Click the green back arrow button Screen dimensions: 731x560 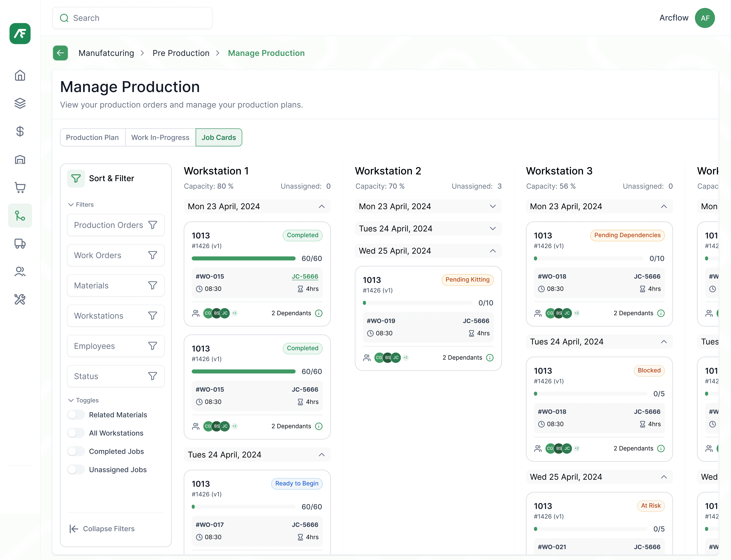tap(60, 53)
